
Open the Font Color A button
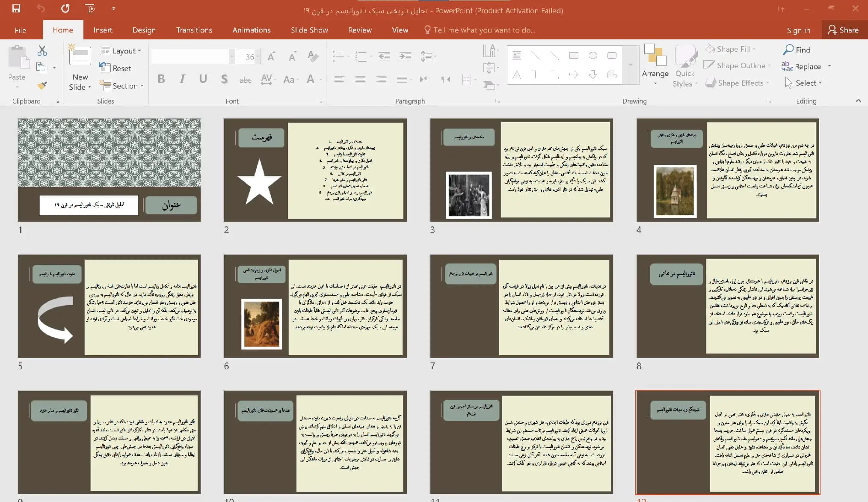tap(311, 79)
